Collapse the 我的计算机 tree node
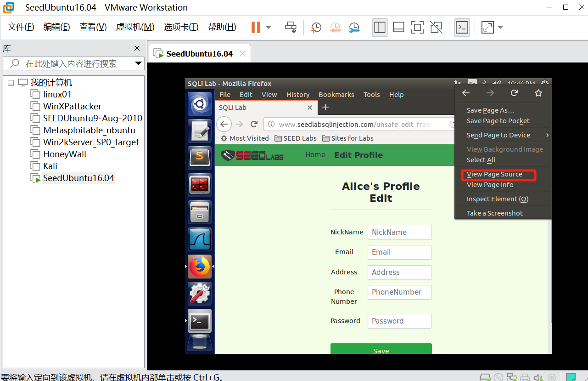This screenshot has height=381, width=588. pyautogui.click(x=11, y=83)
